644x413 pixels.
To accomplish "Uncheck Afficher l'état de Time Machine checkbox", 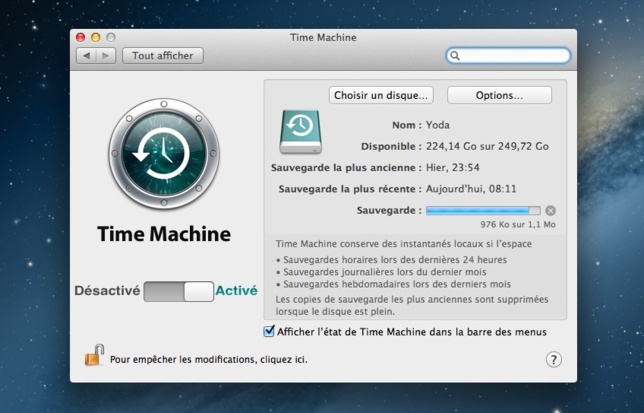I will coord(268,331).
